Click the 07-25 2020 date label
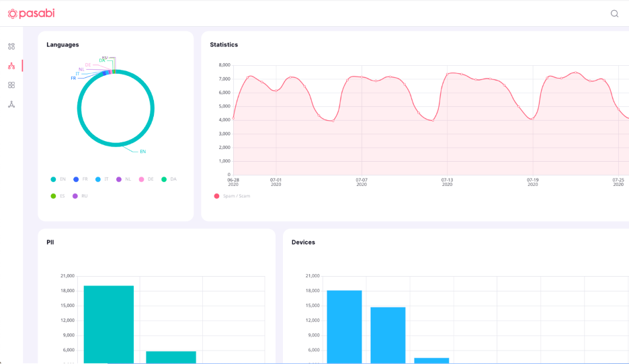Screen dimensions: 629x364 pos(618,182)
